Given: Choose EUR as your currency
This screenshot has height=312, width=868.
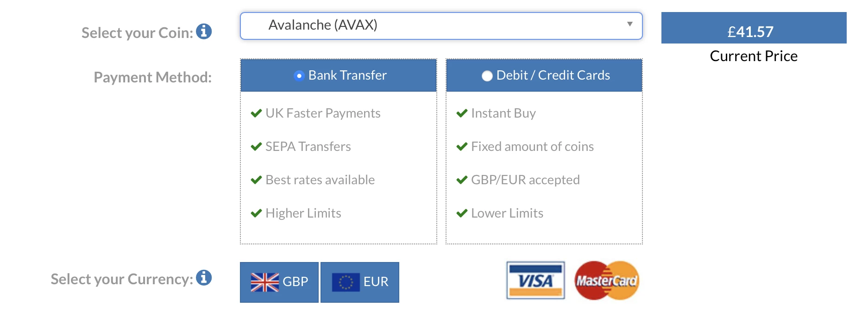Looking at the screenshot, I should click(360, 282).
